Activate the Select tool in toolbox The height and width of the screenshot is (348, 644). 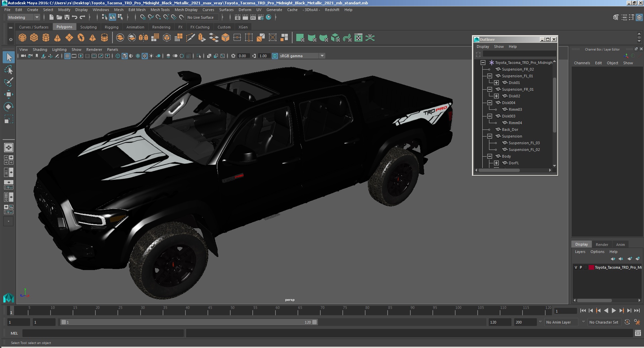(9, 58)
